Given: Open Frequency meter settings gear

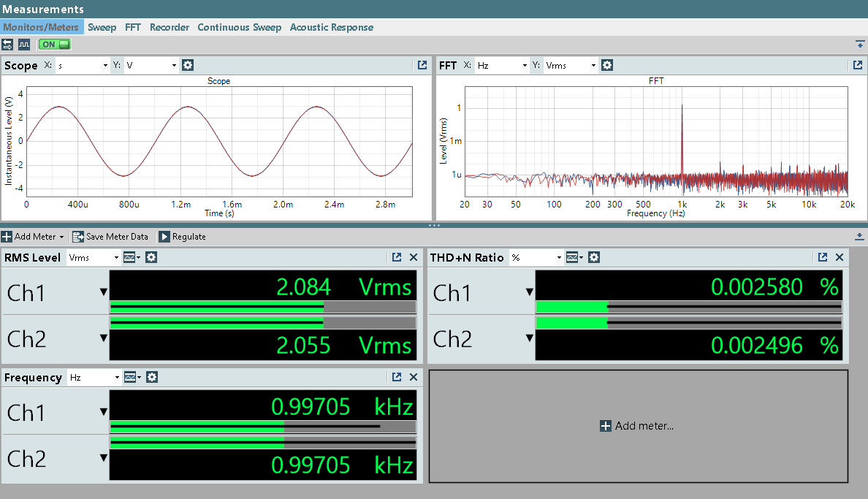Looking at the screenshot, I should click(x=152, y=378).
